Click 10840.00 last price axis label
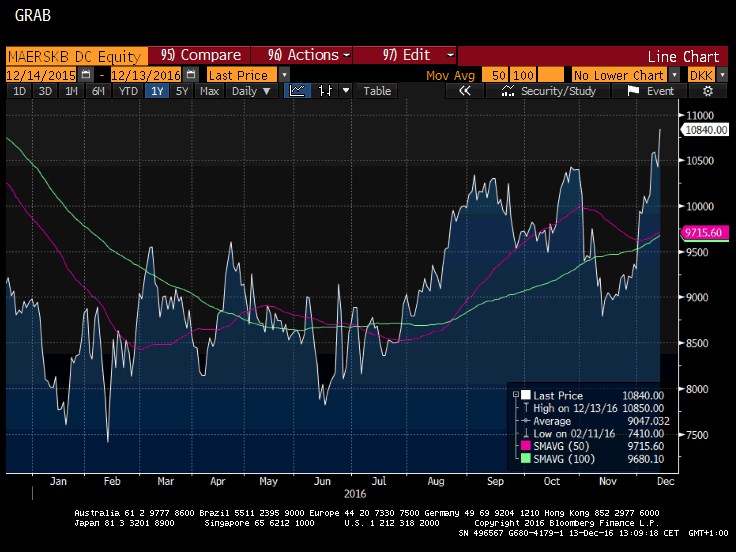Image resolution: width=736 pixels, height=552 pixels. (705, 130)
